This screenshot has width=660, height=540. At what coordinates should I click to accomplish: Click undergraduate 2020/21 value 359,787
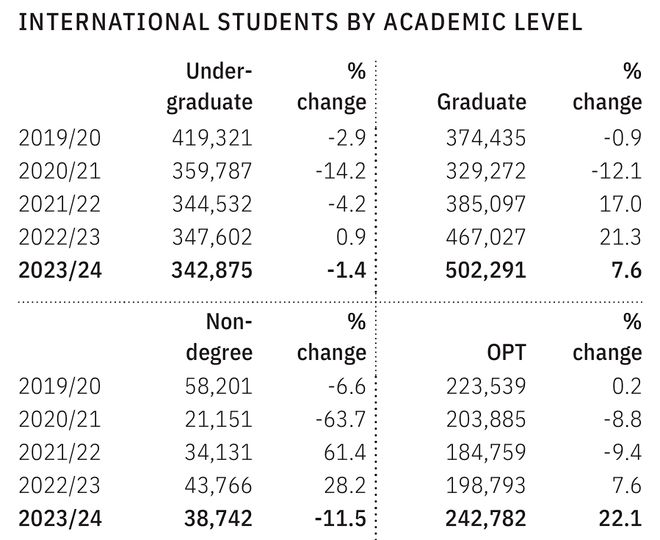213,171
